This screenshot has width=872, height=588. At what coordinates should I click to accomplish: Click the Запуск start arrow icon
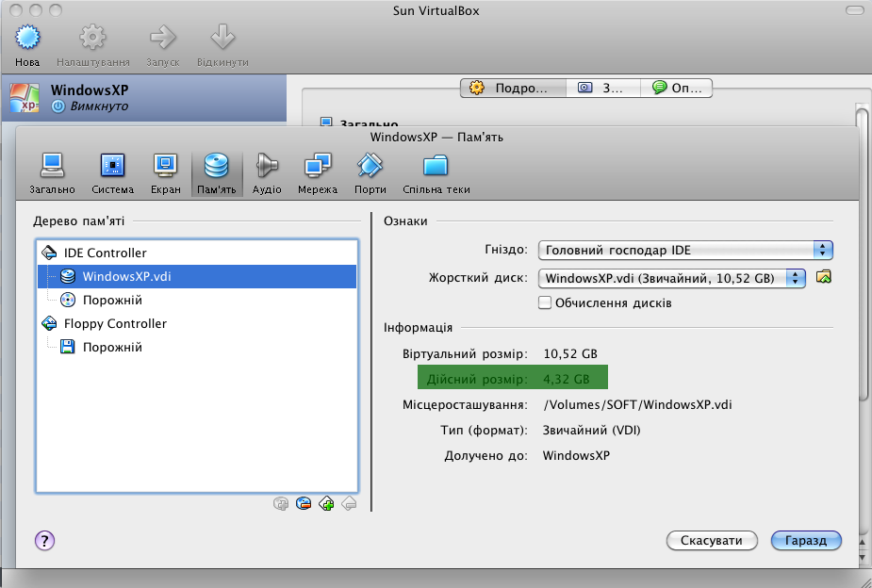click(163, 38)
